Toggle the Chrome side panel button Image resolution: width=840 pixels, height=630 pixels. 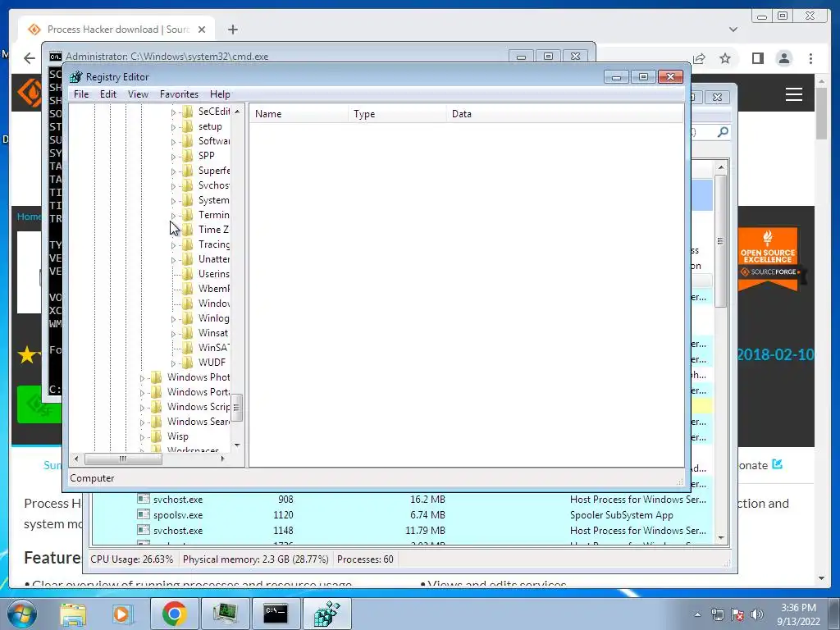click(x=757, y=58)
